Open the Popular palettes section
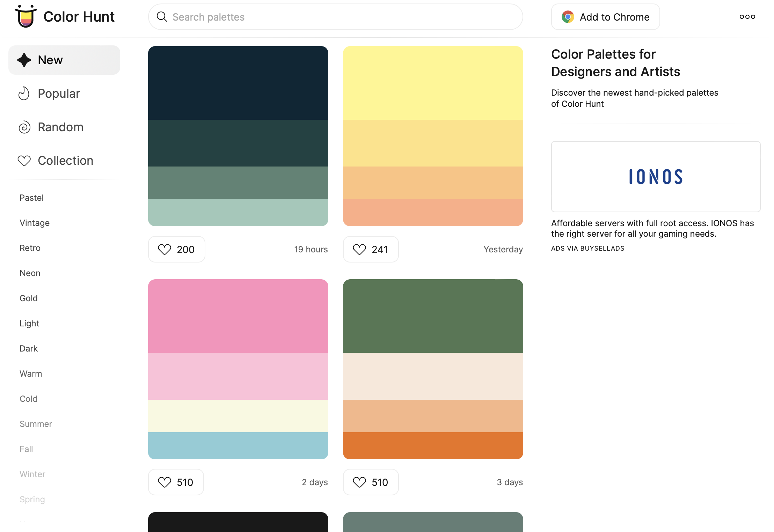774x532 pixels. [x=64, y=94]
